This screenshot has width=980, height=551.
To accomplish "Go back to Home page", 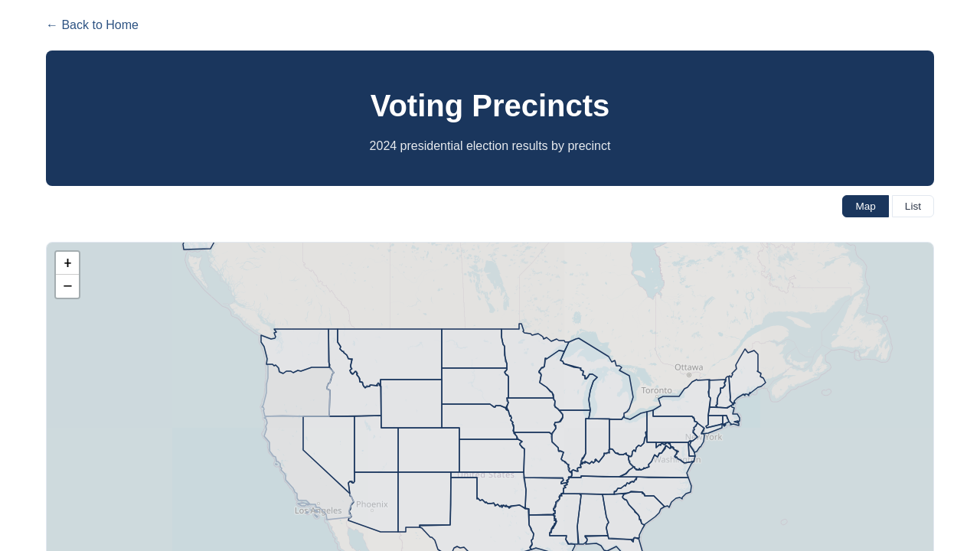I will pos(92,25).
